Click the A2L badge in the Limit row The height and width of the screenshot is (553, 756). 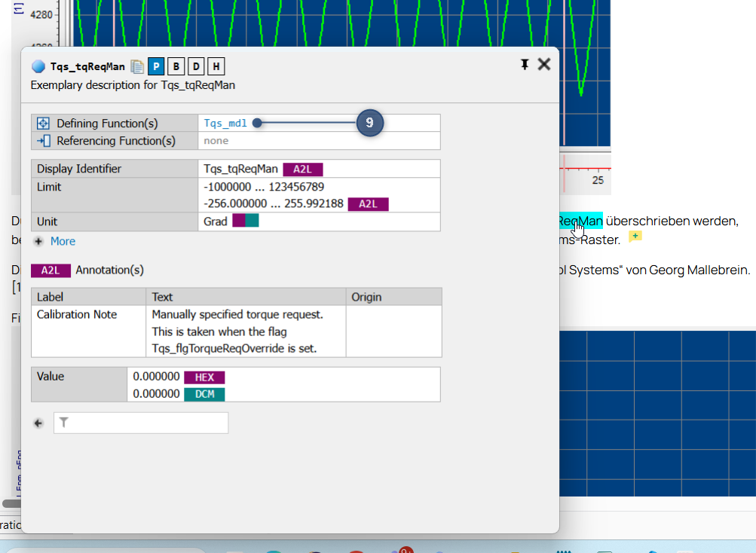coord(368,204)
